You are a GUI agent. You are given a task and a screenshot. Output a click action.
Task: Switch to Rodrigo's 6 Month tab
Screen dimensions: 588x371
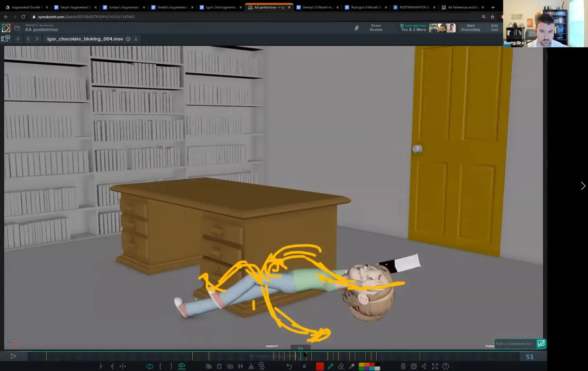pyautogui.click(x=366, y=7)
